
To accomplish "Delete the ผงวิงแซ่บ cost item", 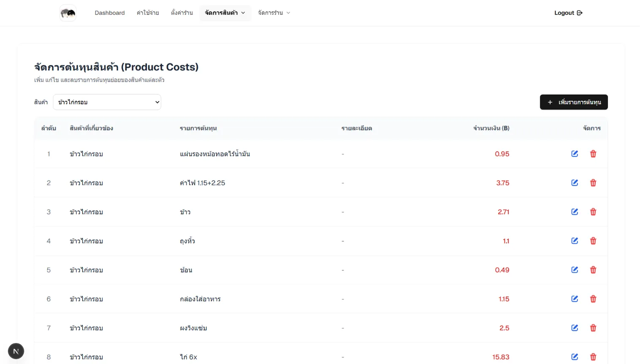I will point(593,328).
